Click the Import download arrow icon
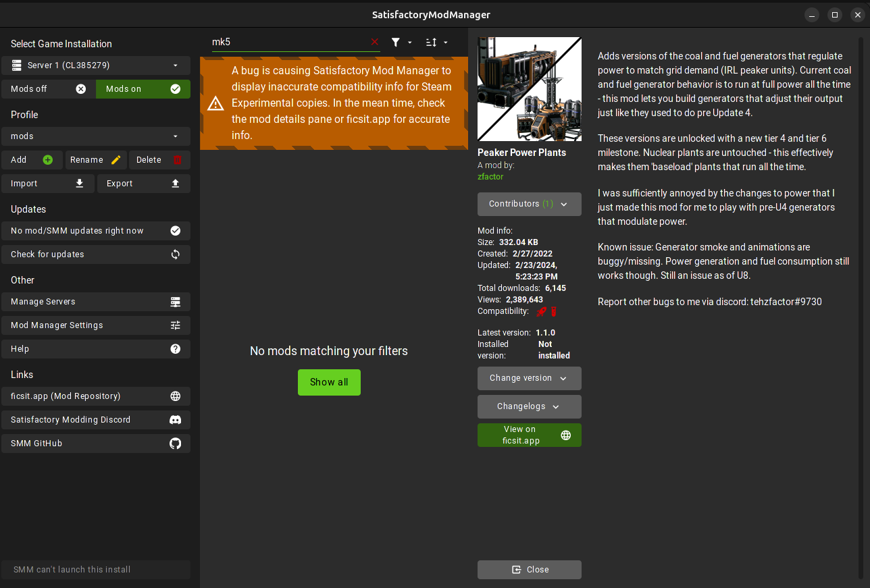870x588 pixels. [x=80, y=184]
